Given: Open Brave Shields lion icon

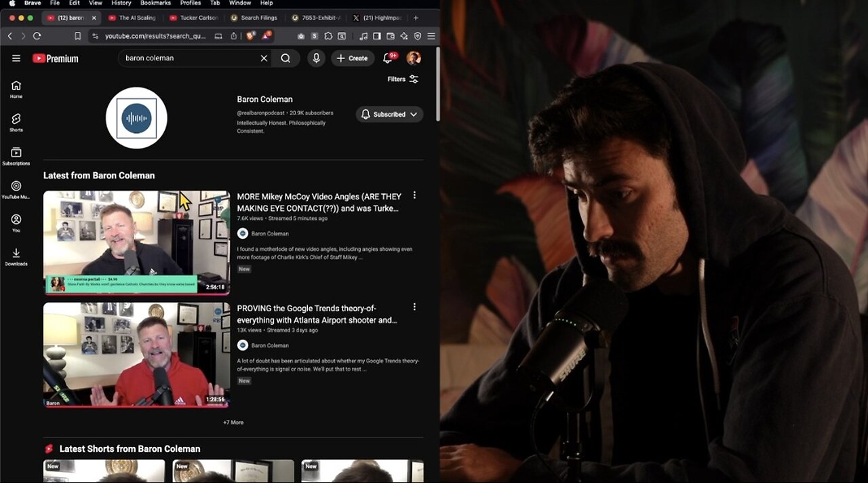Looking at the screenshot, I should (251, 35).
